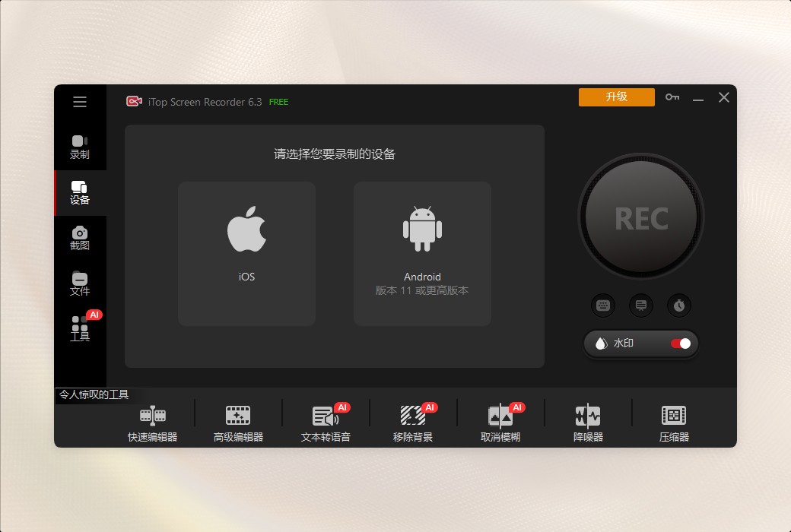Image resolution: width=791 pixels, height=532 pixels.
Task: Open the 压缩器 video compressor
Action: tap(675, 422)
